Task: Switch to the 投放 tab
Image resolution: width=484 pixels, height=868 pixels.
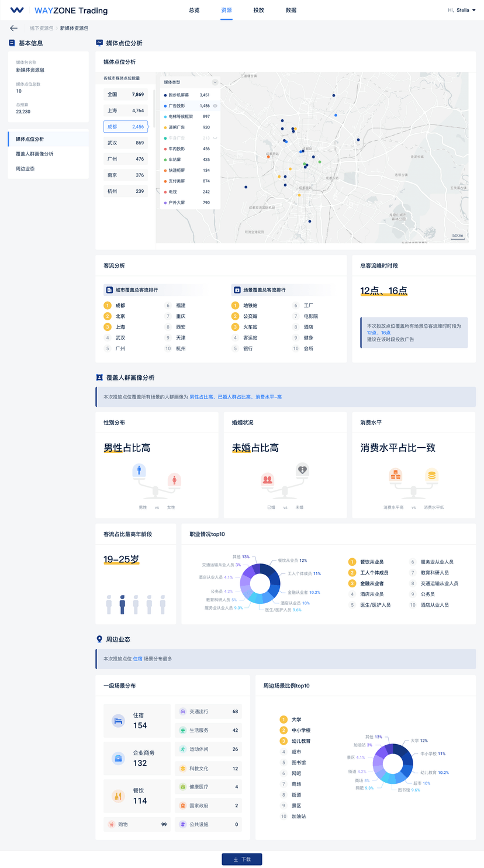Action: click(x=258, y=11)
